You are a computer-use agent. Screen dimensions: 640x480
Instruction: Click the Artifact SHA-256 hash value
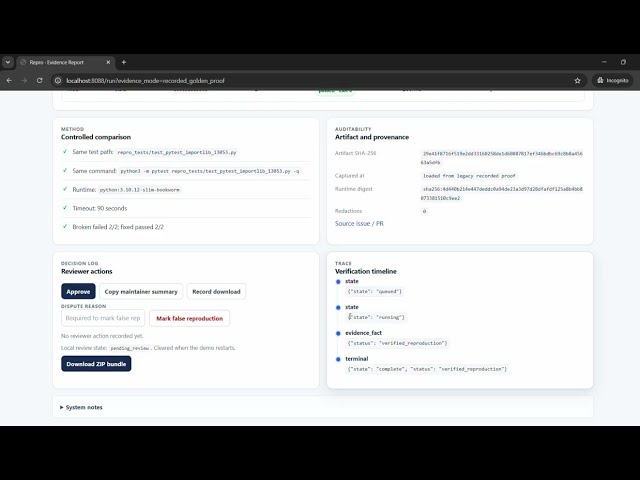click(x=502, y=158)
